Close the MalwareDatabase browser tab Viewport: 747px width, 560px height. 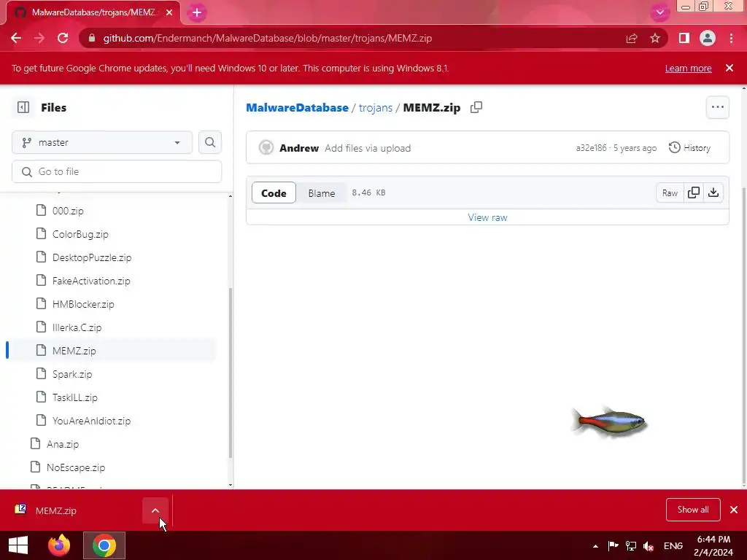pyautogui.click(x=169, y=12)
